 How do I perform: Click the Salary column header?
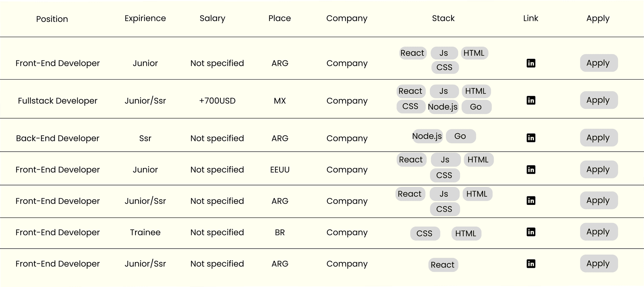(212, 18)
